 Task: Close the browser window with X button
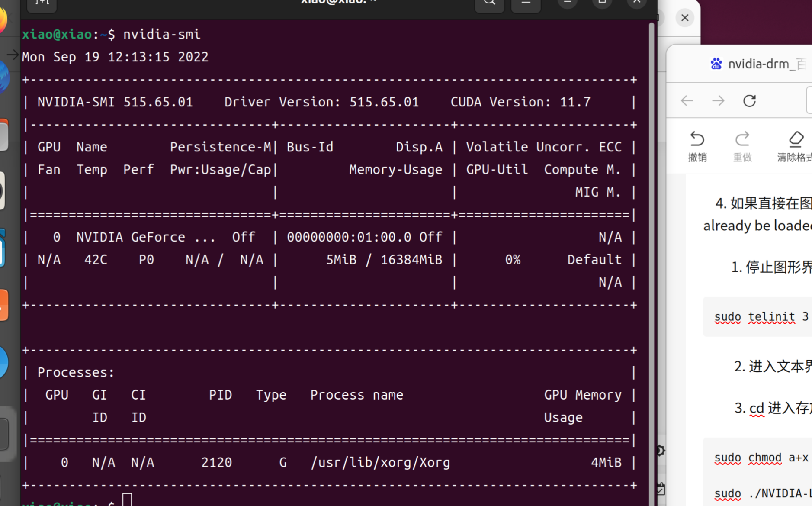[684, 18]
